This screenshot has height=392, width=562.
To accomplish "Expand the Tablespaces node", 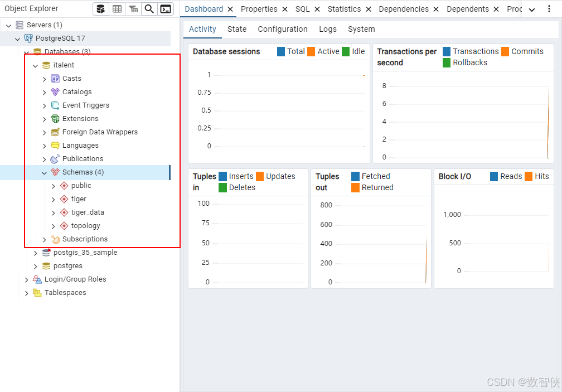I will click(27, 293).
